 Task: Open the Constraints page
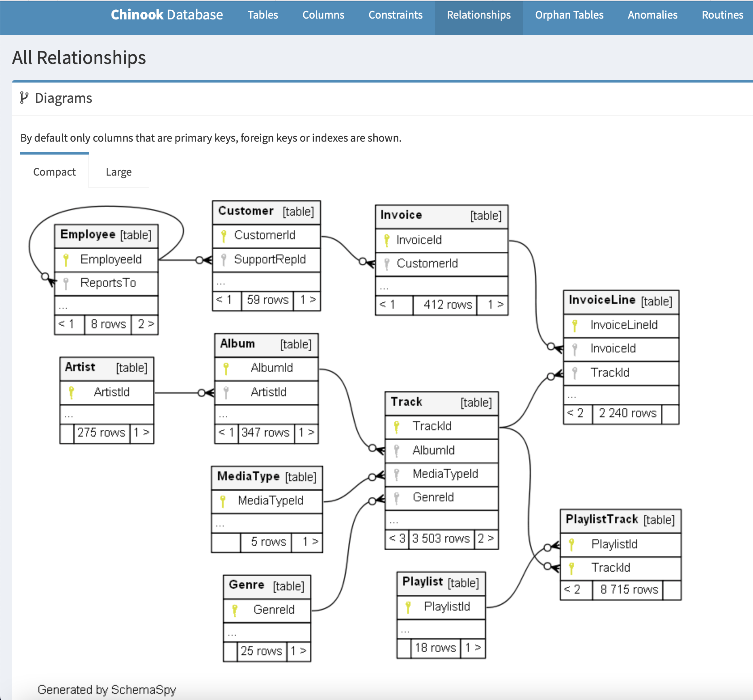pos(396,15)
